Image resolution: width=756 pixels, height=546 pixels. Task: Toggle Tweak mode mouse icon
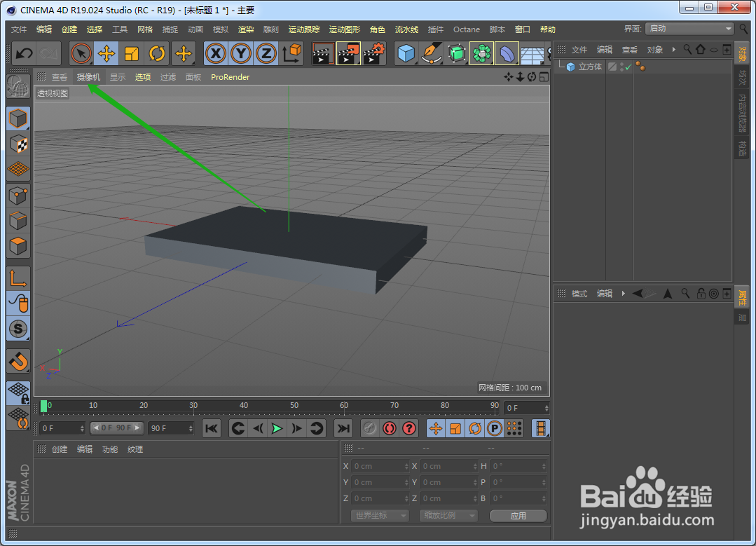[18, 303]
